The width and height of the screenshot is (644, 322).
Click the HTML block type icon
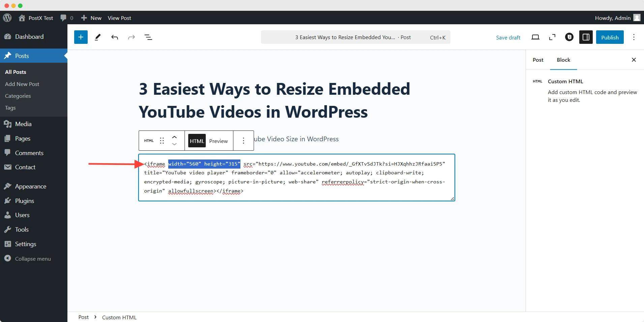tap(149, 141)
